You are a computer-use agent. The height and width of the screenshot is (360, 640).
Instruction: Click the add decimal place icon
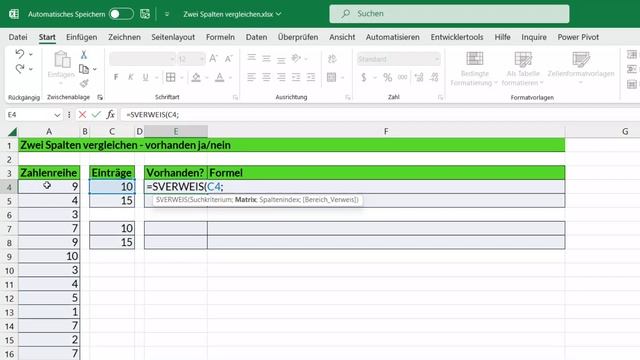pyautogui.click(x=419, y=77)
